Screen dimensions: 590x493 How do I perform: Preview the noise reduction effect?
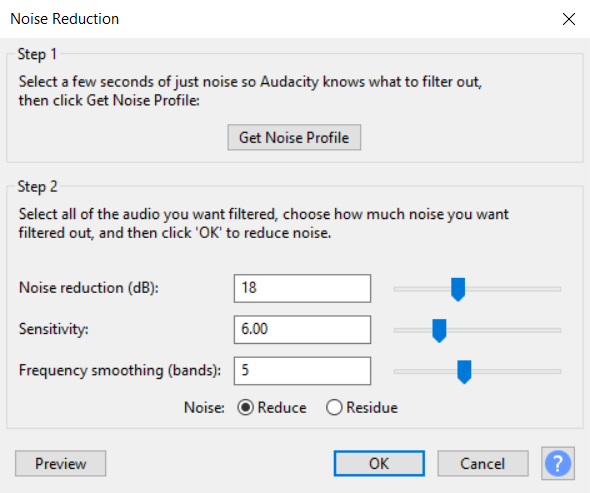point(61,463)
